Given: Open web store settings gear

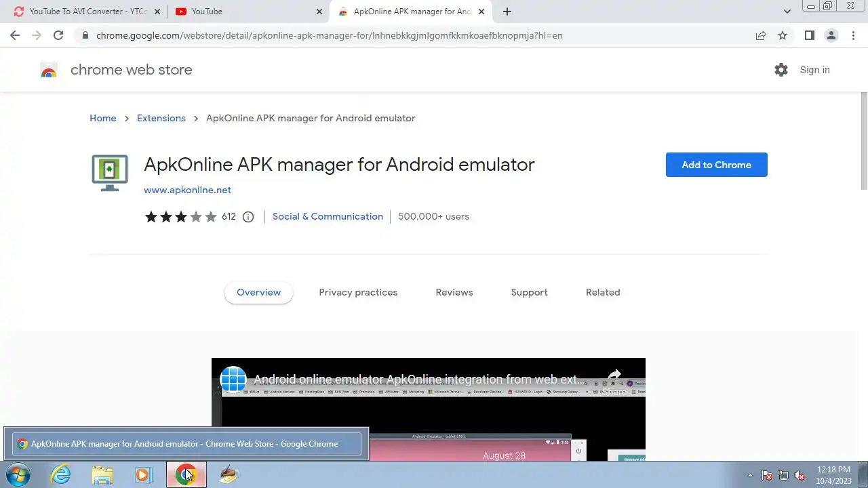Looking at the screenshot, I should (x=781, y=70).
